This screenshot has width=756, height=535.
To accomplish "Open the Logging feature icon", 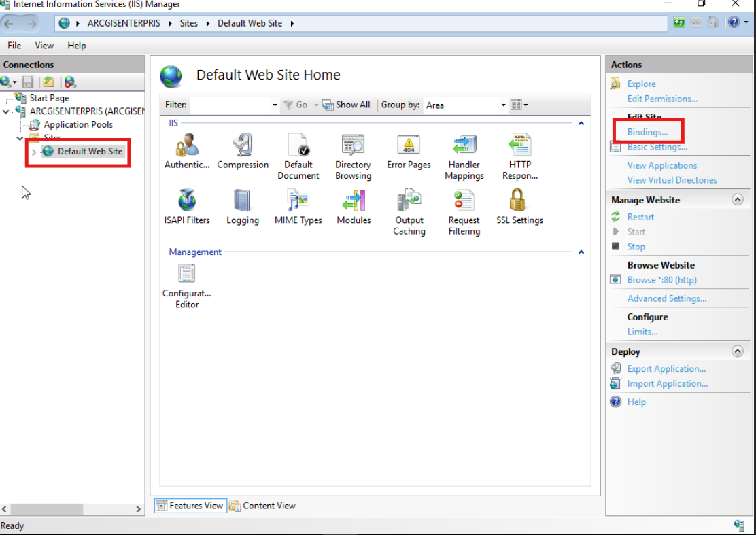I will click(242, 200).
